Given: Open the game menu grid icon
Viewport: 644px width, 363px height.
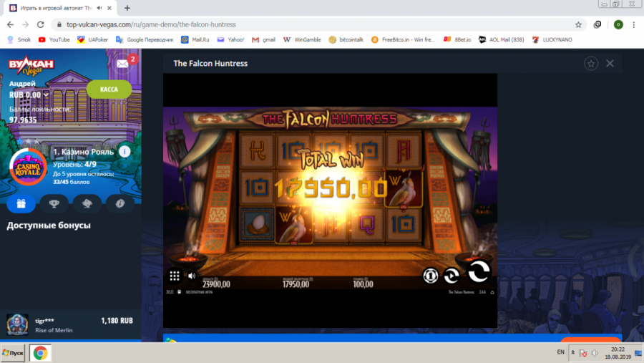Looking at the screenshot, I should pyautogui.click(x=175, y=276).
